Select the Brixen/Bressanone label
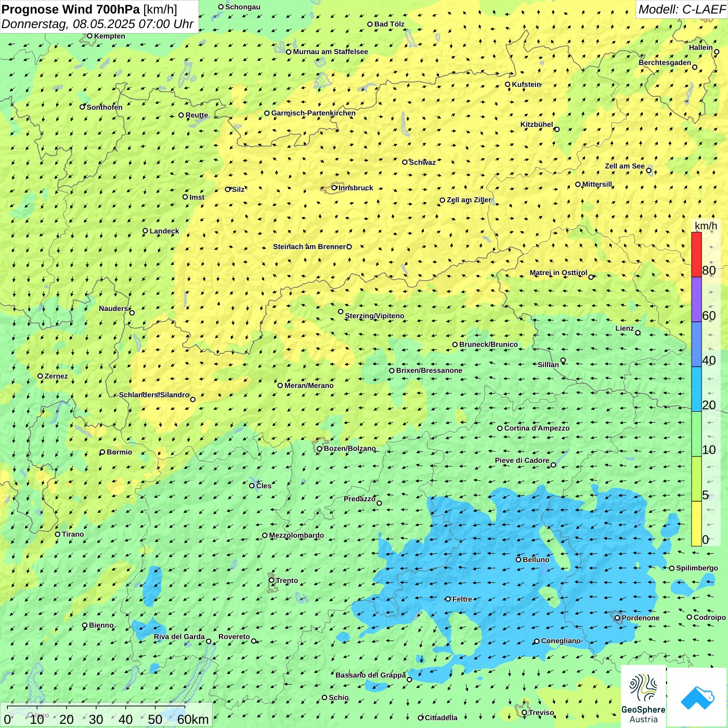The height and width of the screenshot is (728, 728). [429, 370]
